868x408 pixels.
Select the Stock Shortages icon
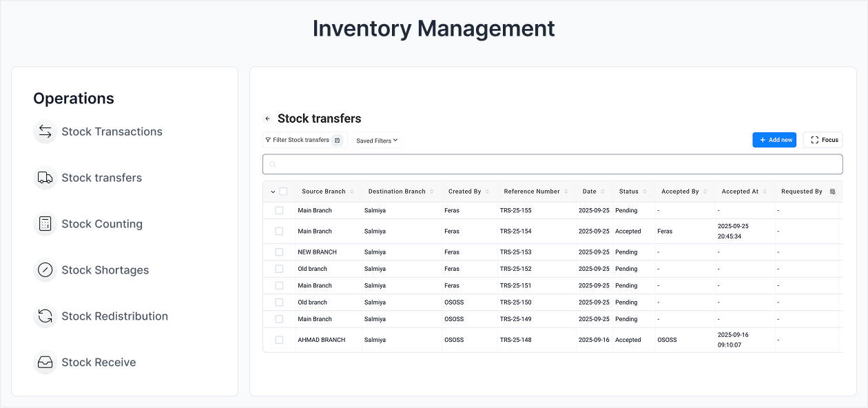coord(45,270)
